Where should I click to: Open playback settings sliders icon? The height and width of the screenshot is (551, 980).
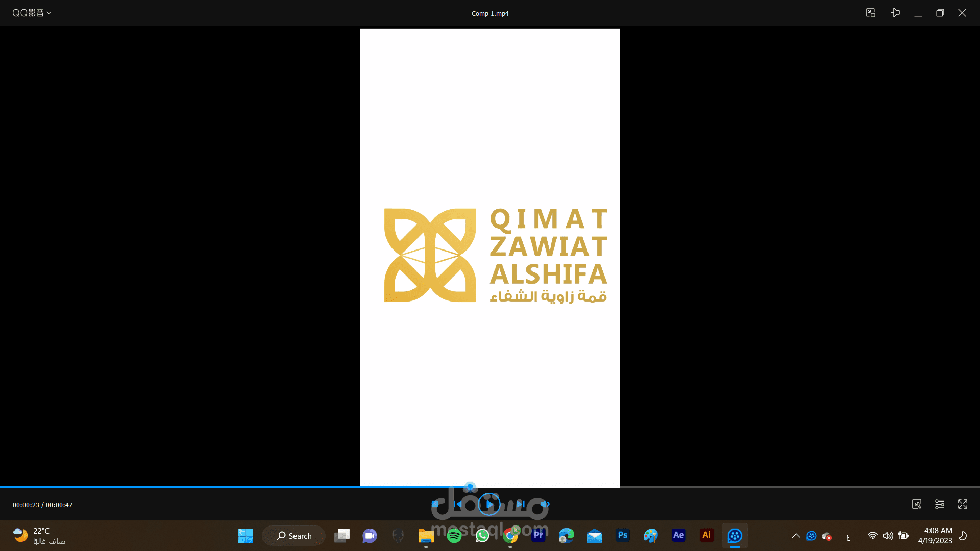(x=939, y=504)
